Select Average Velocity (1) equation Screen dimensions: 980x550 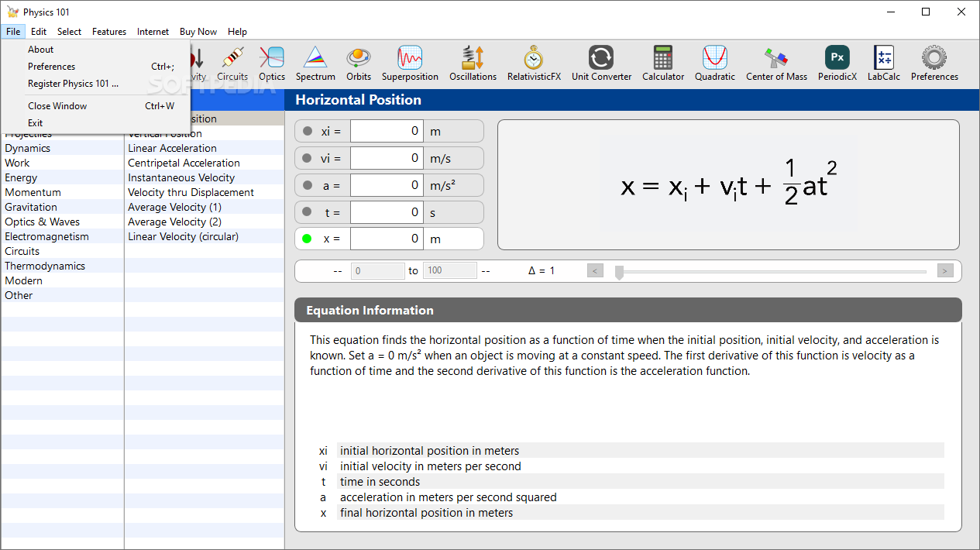point(205,207)
